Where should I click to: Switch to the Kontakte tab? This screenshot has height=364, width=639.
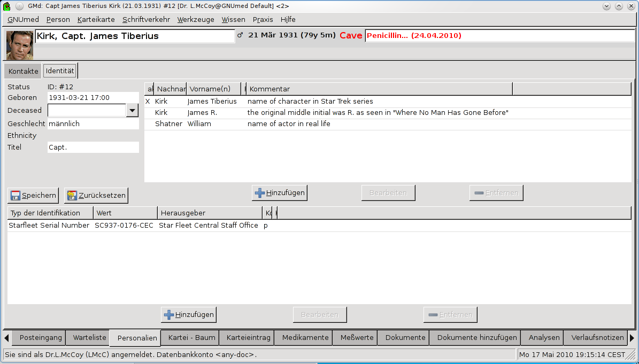click(23, 71)
